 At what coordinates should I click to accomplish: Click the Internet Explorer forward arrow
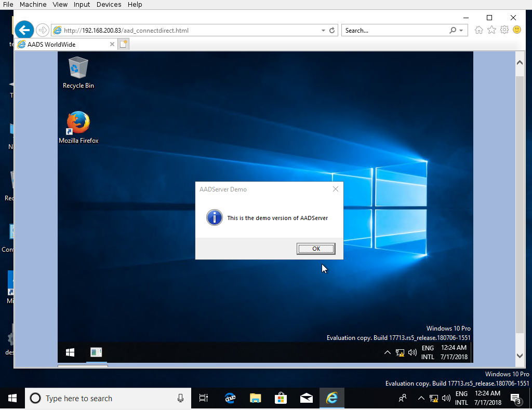coord(42,30)
